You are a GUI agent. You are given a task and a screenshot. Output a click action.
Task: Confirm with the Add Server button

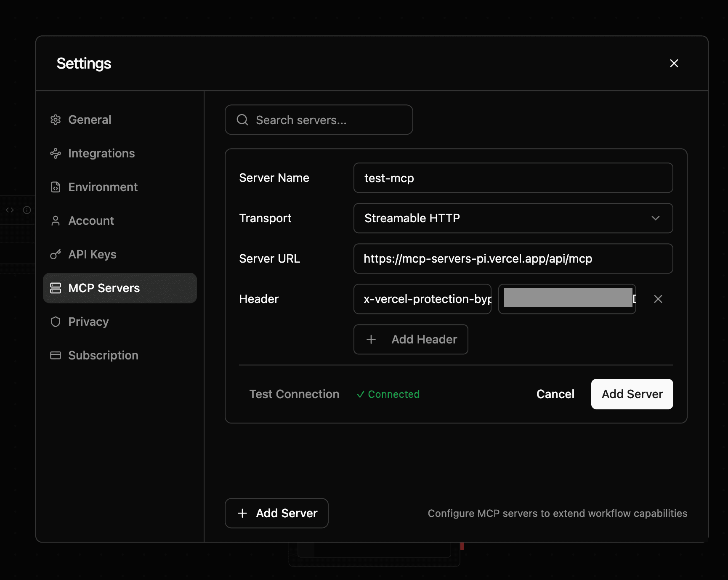[x=632, y=394]
